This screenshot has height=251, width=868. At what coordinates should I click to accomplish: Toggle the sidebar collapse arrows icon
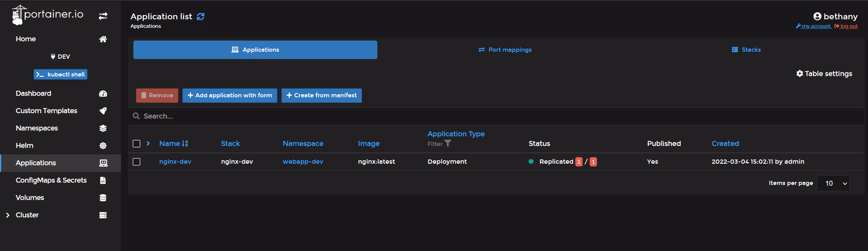point(103,16)
